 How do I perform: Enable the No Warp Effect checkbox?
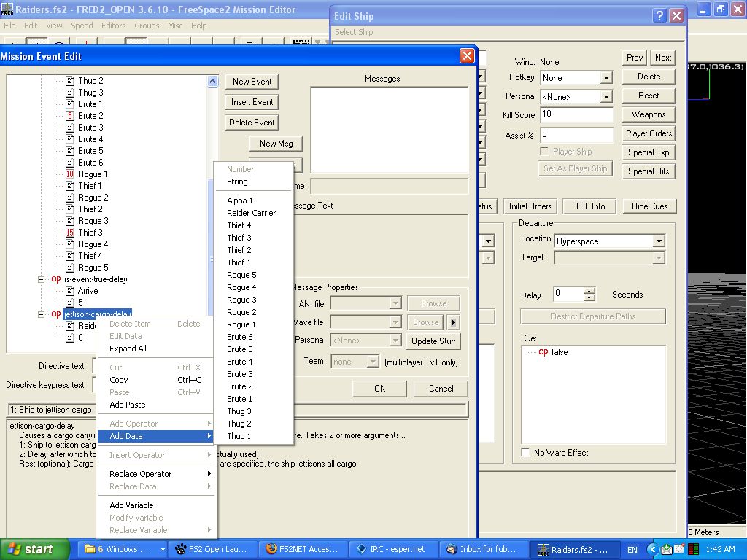pos(526,453)
